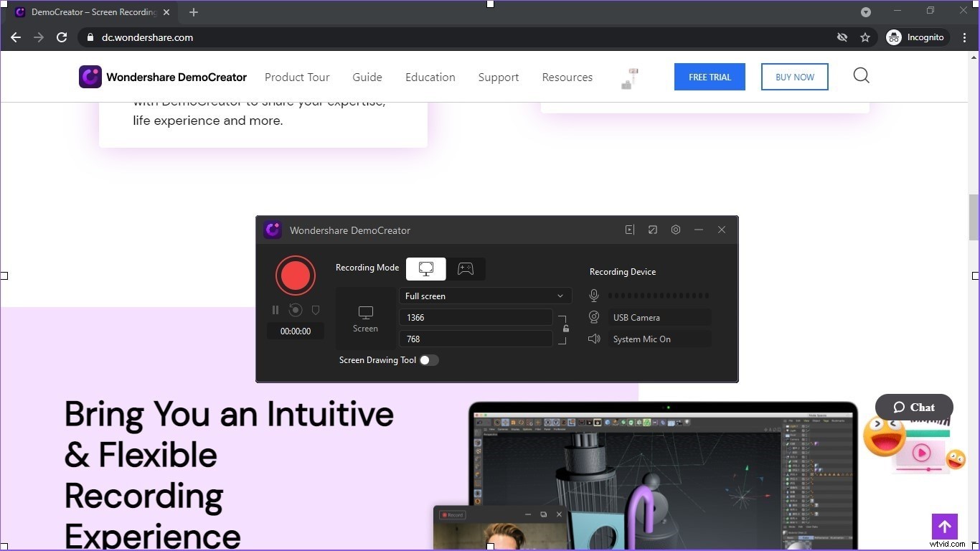
Task: Click the webcam icon beside USB Camera
Action: click(x=594, y=317)
